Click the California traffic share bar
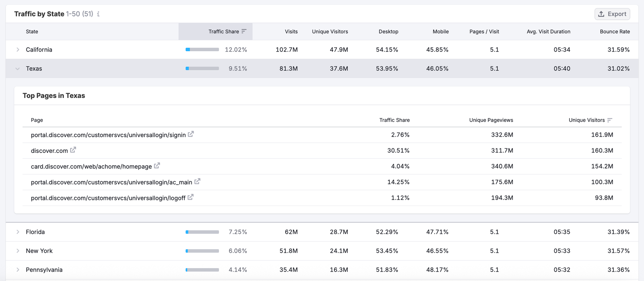 (x=202, y=50)
